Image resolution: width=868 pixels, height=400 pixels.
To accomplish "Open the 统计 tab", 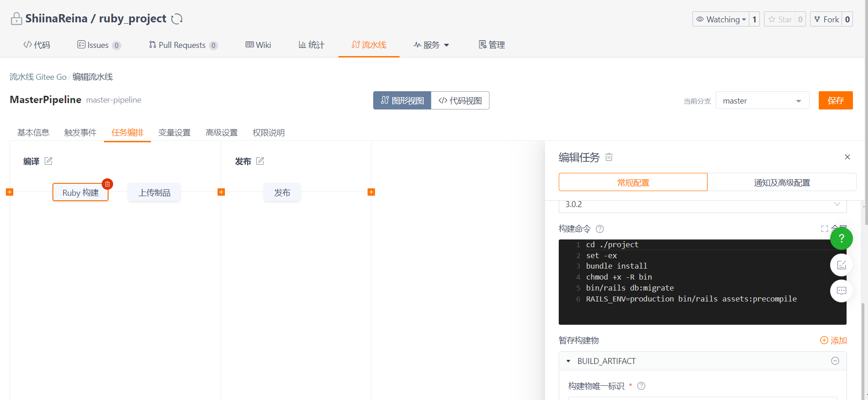I will [312, 45].
